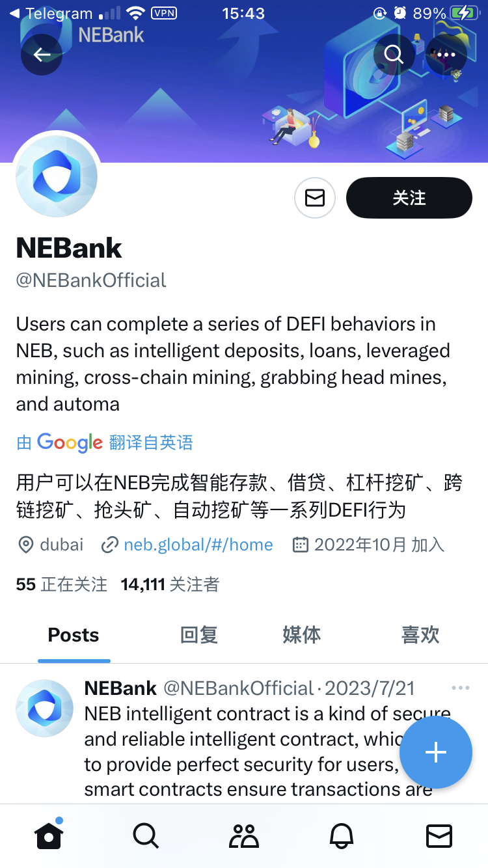
Task: Tap the Google 翻译自英语 translation label
Action: click(x=105, y=442)
